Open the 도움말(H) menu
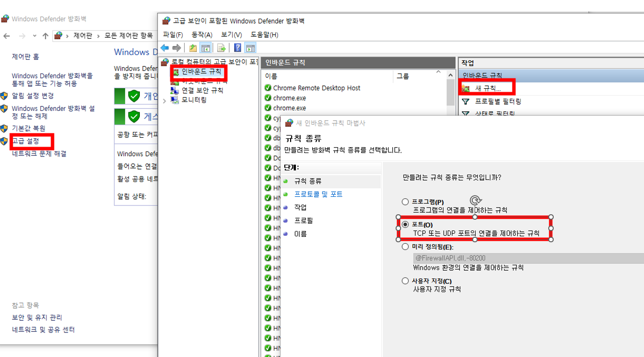This screenshot has width=644, height=357. point(264,35)
